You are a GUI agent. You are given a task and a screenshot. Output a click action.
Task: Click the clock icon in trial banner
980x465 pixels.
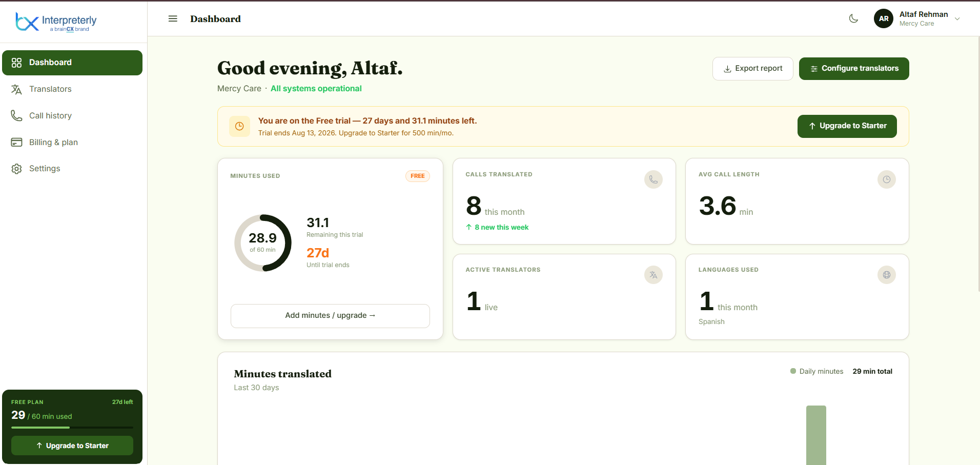coord(239,126)
